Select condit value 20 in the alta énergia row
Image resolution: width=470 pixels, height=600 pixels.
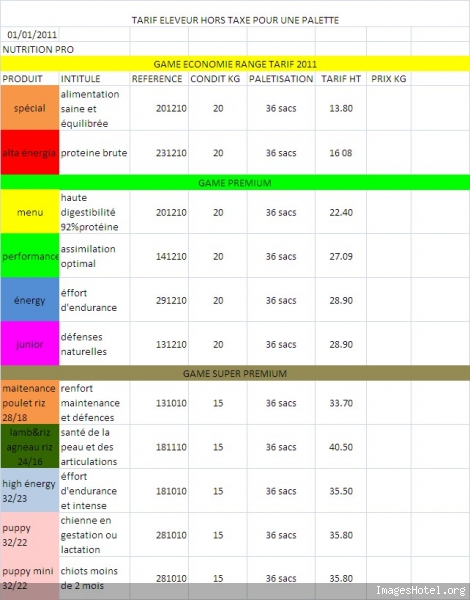(218, 153)
